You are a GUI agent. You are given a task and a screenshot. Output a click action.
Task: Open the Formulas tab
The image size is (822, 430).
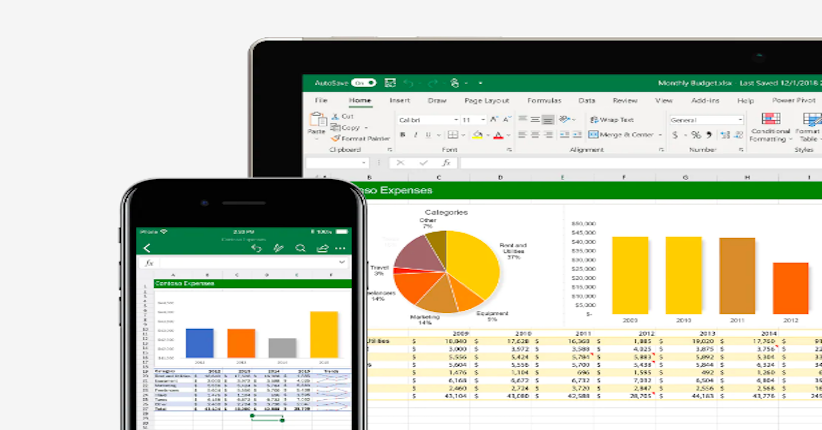click(544, 100)
